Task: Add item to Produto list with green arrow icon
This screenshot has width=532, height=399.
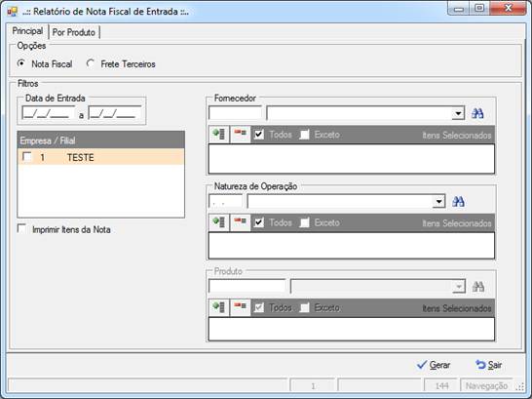Action: pyautogui.click(x=219, y=307)
